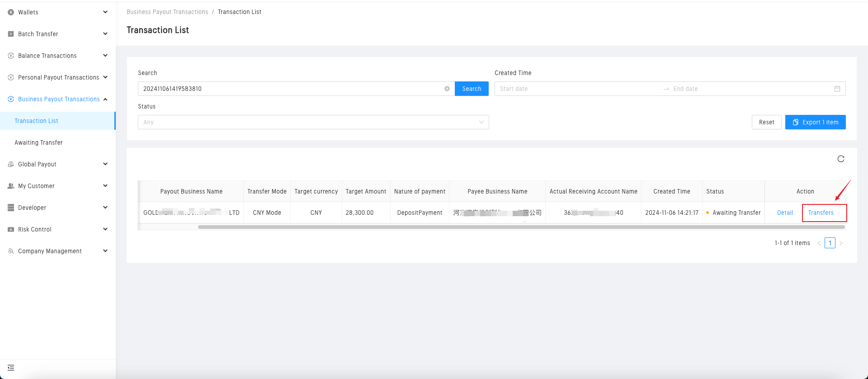Open Awaiting Transfer submenu item
Screen dimensions: 868x379
pos(57,142)
